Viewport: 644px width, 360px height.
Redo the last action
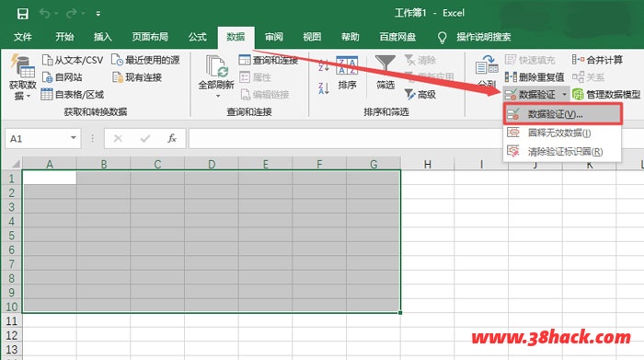[72, 14]
